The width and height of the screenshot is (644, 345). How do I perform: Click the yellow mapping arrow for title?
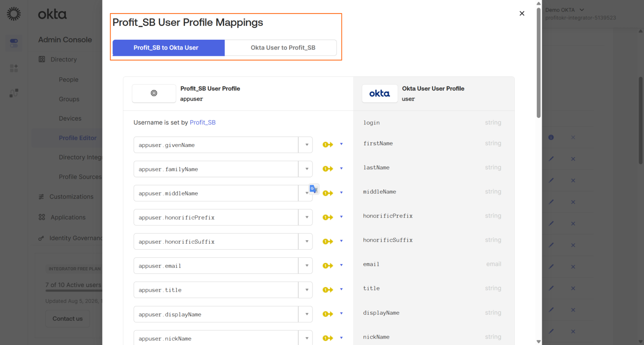[x=328, y=290]
